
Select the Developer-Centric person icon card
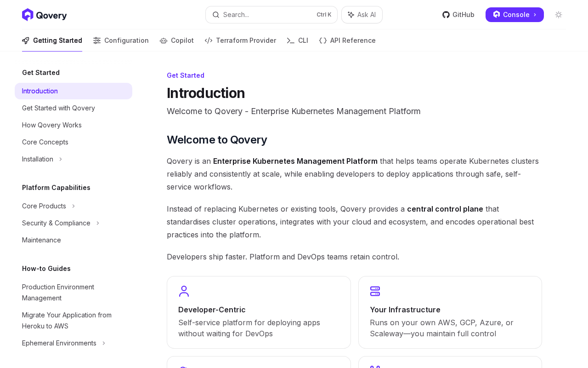tap(259, 312)
